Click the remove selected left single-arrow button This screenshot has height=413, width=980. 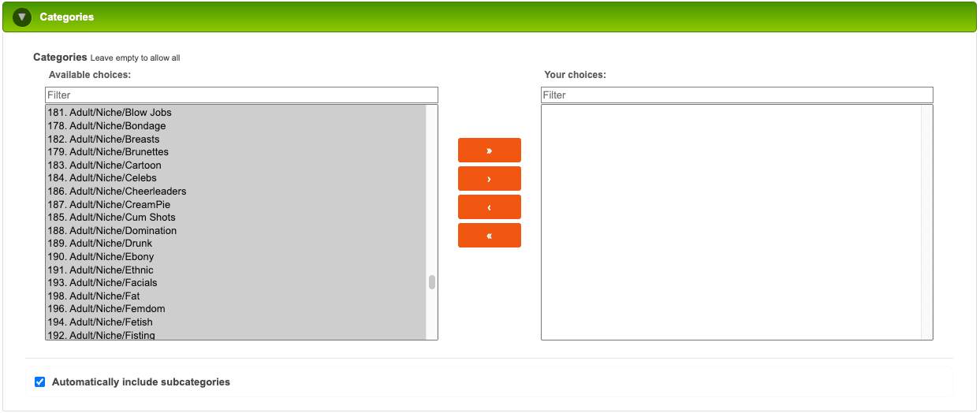[x=490, y=206]
